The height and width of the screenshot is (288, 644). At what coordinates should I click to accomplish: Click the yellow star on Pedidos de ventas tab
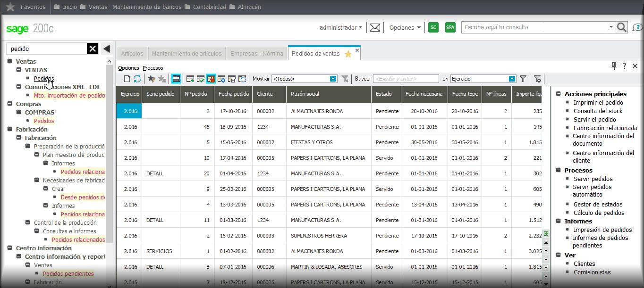coord(348,54)
